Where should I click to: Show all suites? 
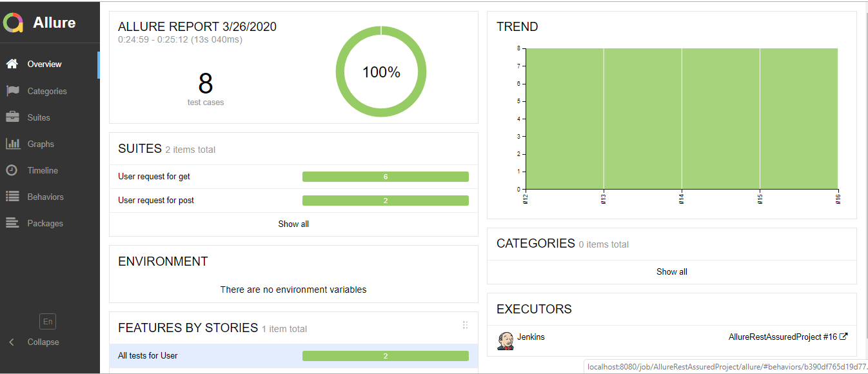[x=293, y=224]
